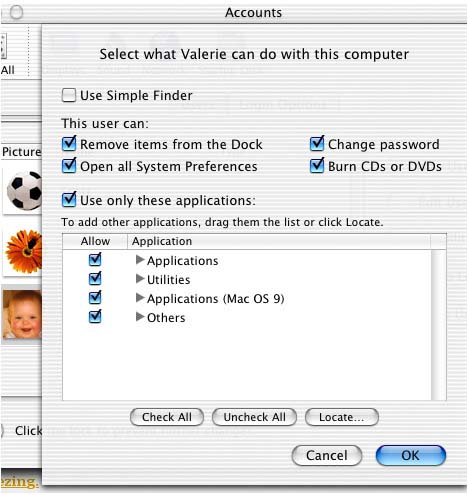Choose the orange flower user picture
The width and height of the screenshot is (468, 495).
coord(23,251)
